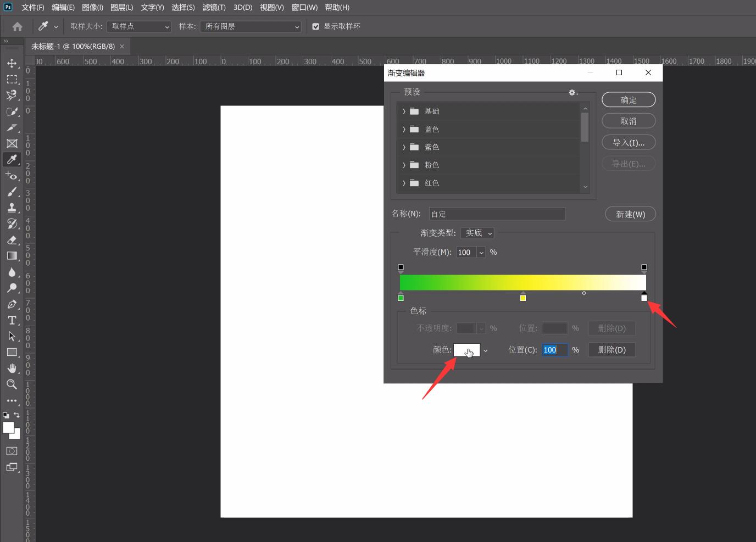Select the Path Selection tool

(x=12, y=336)
